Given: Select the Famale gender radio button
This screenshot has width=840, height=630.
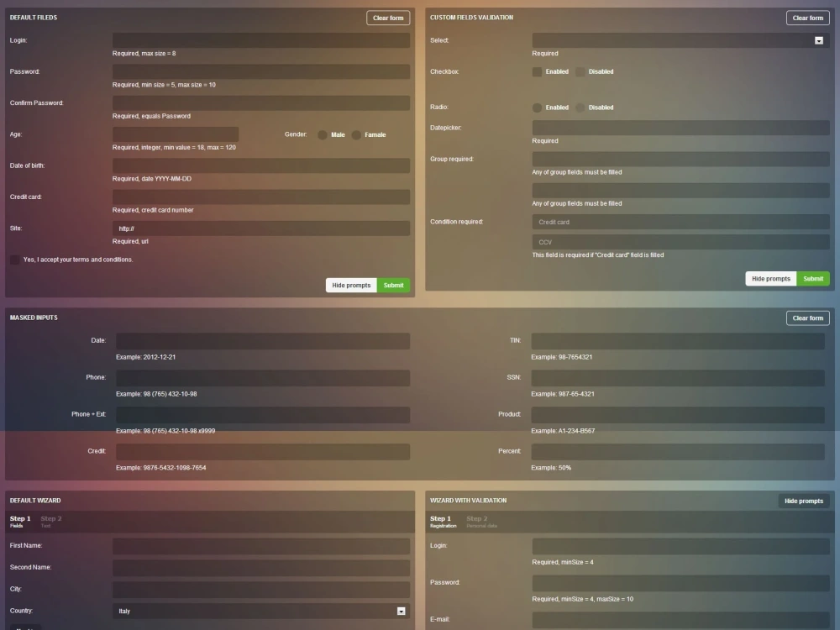Looking at the screenshot, I should (x=356, y=135).
